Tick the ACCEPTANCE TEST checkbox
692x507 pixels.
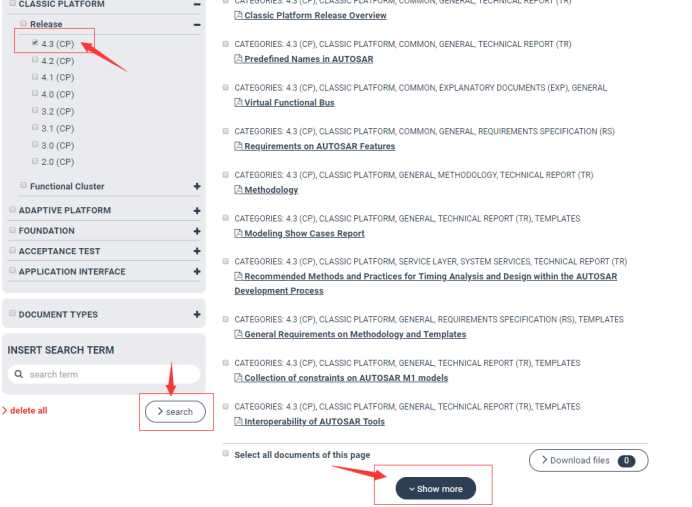click(x=12, y=250)
